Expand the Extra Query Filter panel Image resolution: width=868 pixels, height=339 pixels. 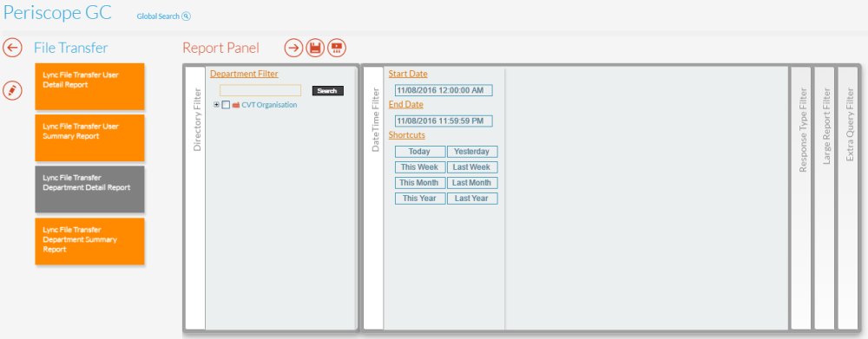tap(847, 198)
